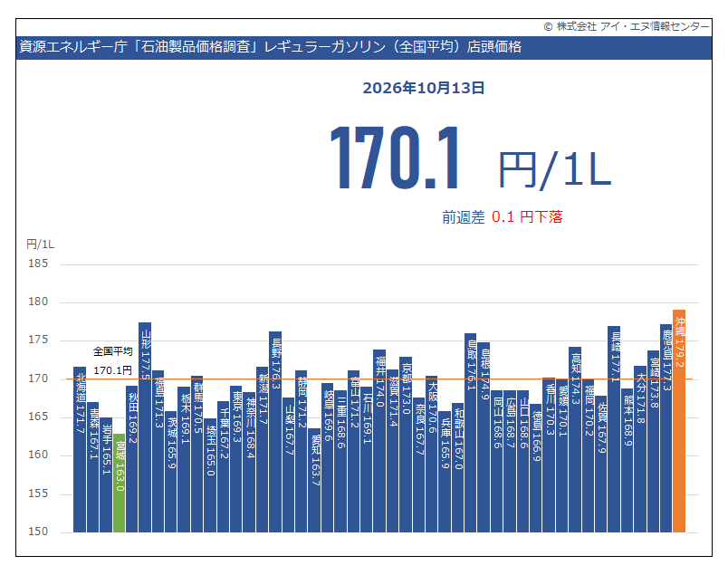Click the 160 y-axis value

(x=38, y=455)
